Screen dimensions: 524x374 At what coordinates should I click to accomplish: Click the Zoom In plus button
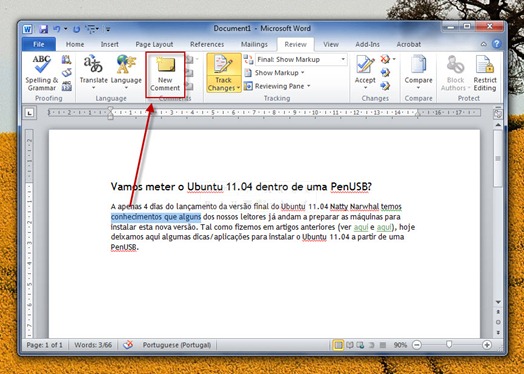[x=487, y=345]
